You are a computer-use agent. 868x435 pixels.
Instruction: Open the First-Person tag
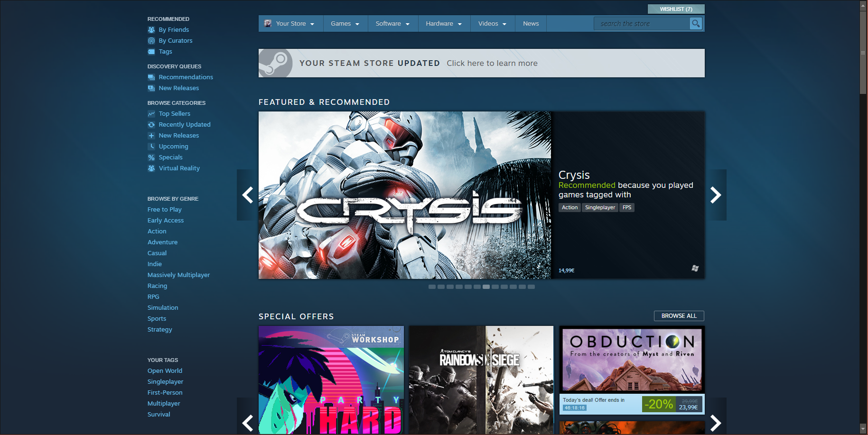coord(165,393)
